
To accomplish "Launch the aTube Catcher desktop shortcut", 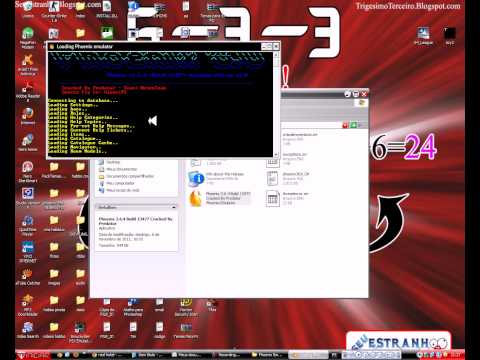I will [x=28, y=277].
